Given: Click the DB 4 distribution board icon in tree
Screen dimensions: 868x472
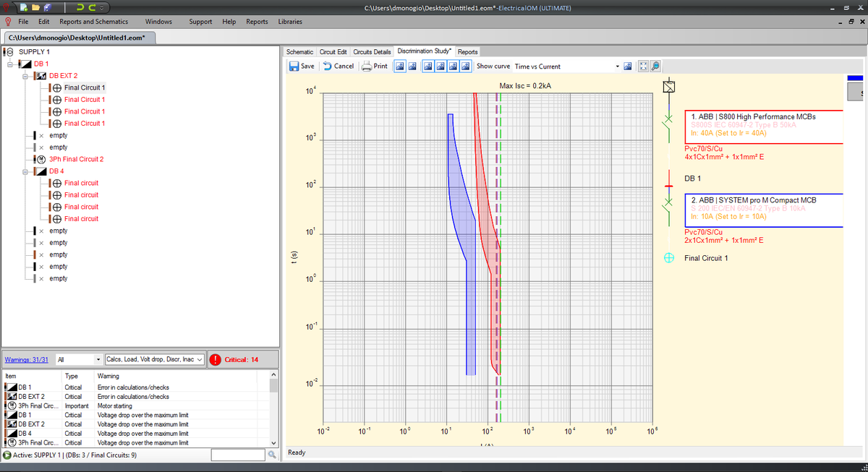Looking at the screenshot, I should point(41,171).
